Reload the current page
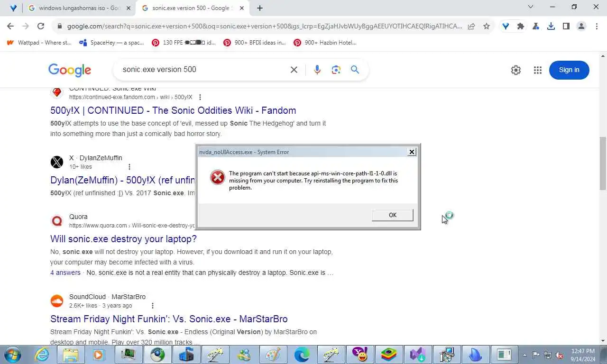 pos(41,26)
